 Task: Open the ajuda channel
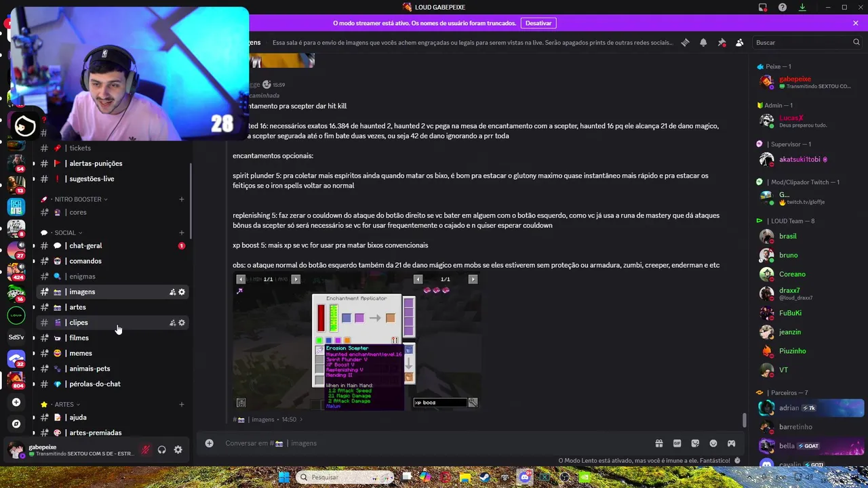(x=112, y=418)
